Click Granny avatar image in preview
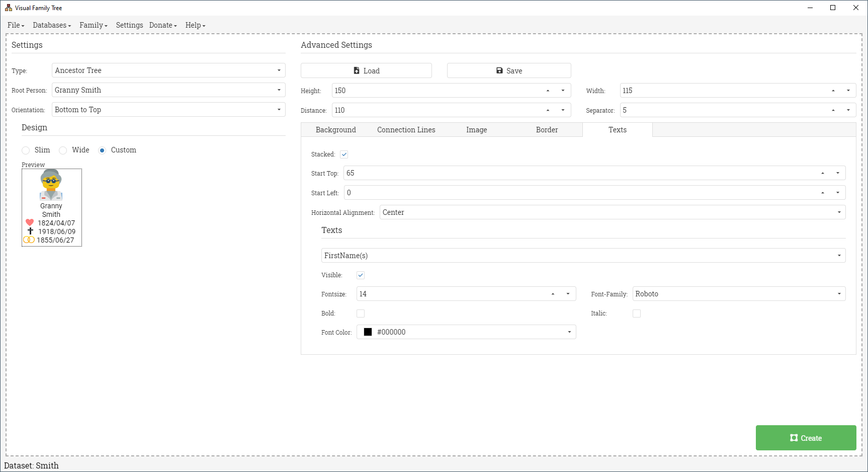 (51, 185)
